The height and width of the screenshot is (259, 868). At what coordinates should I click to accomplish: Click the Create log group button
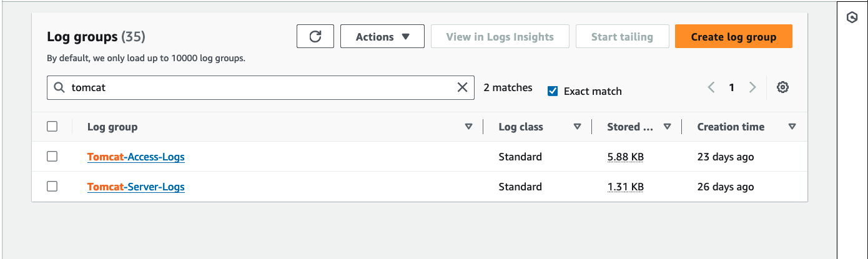734,37
